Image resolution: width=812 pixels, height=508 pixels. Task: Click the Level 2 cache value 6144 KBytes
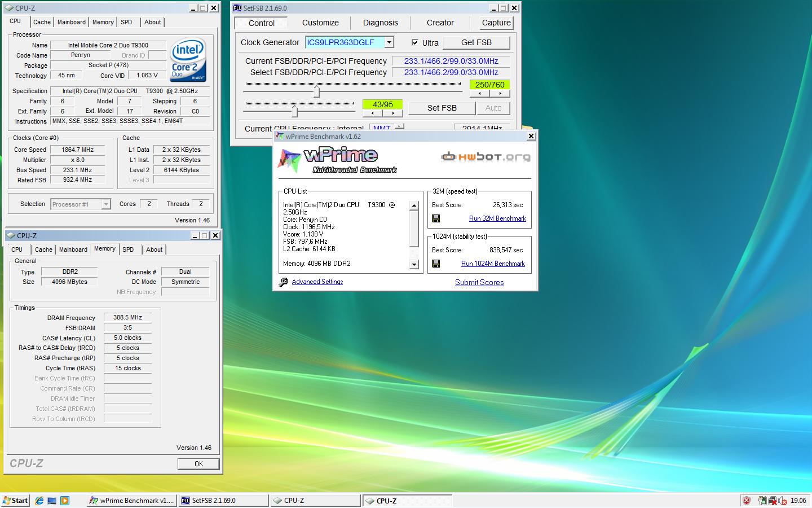pos(182,170)
